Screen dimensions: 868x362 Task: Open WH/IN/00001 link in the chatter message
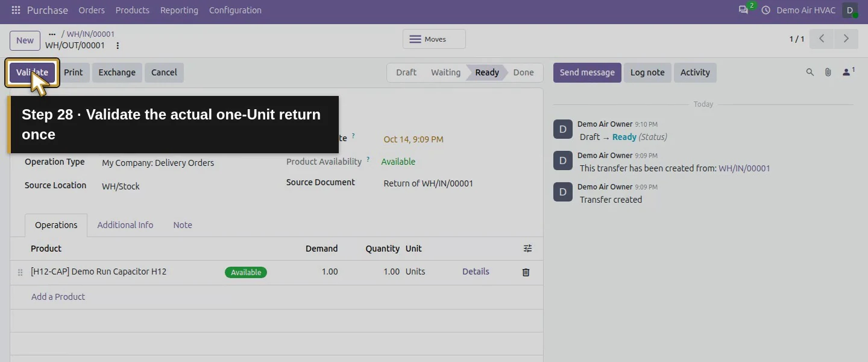click(744, 168)
